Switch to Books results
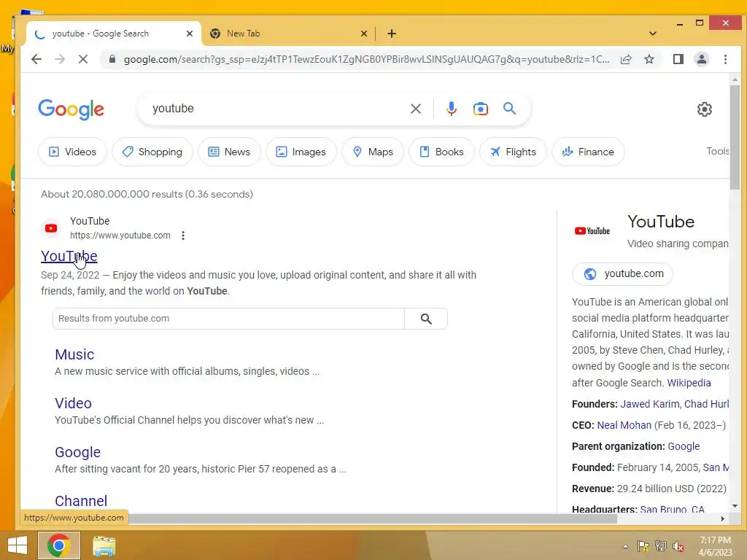 [441, 152]
